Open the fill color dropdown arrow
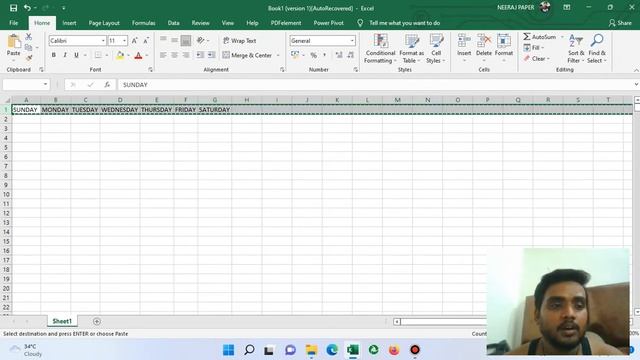Image resolution: width=640 pixels, height=360 pixels. [128, 56]
